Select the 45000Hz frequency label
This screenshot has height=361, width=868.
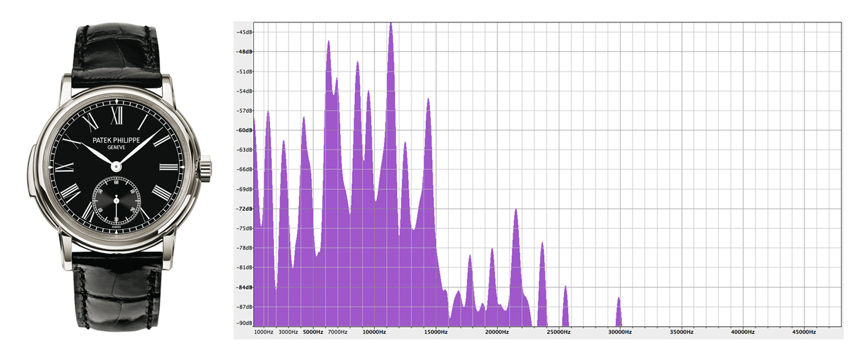(804, 332)
